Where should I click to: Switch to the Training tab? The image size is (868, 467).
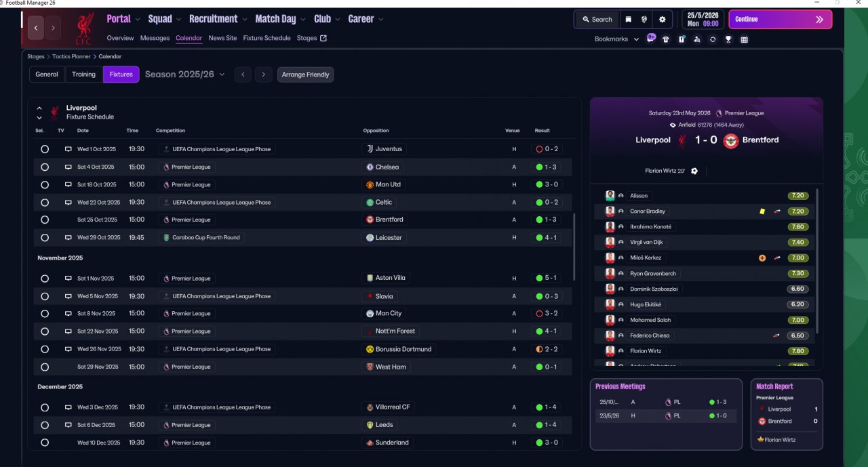[83, 75]
